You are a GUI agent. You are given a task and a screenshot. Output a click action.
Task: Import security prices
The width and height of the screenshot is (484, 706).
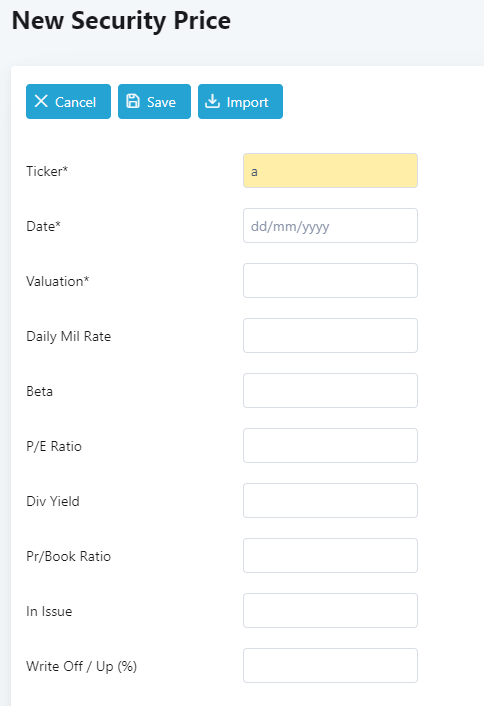point(240,101)
